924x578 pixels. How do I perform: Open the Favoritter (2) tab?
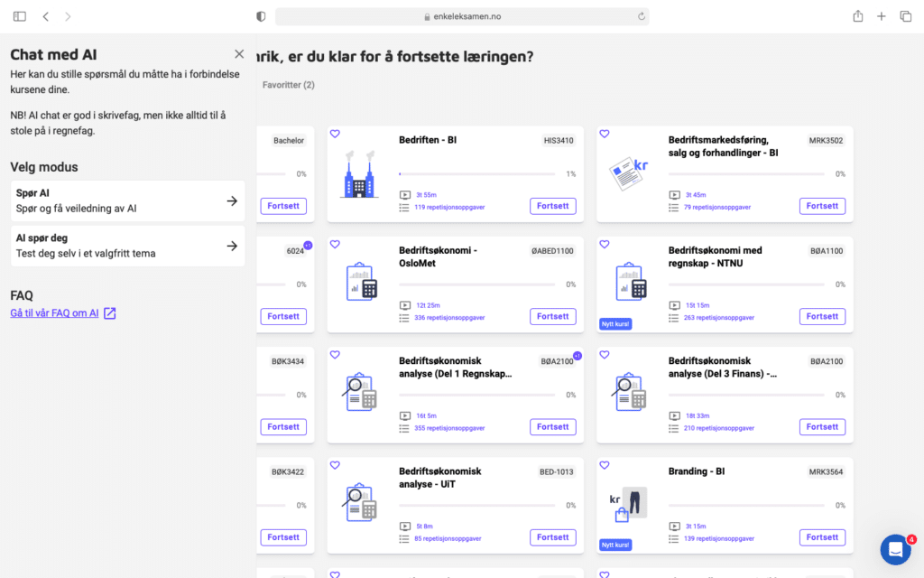[x=288, y=85]
